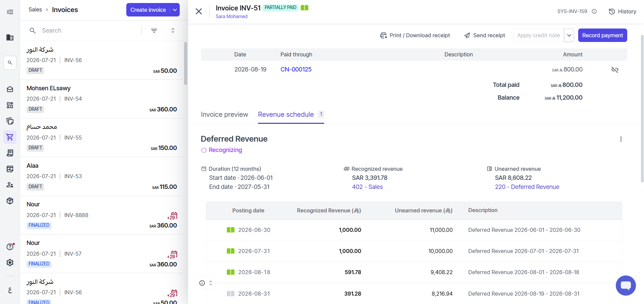Expand the collapsed sidebar menu
Viewport: 644px width, 304px height.
(x=10, y=12)
